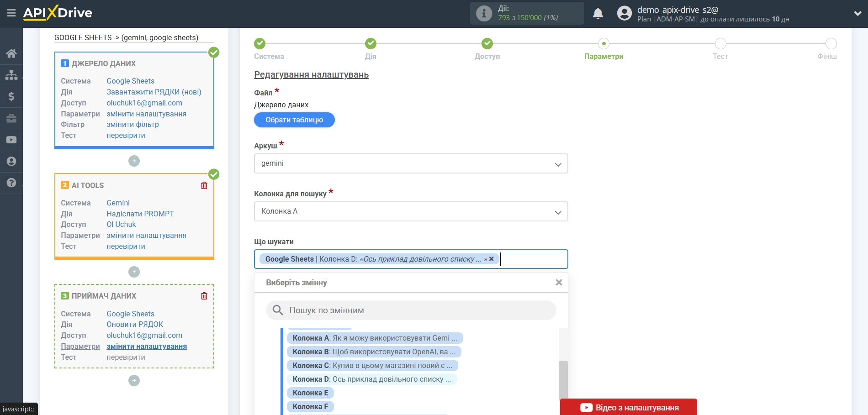Open the help question mark sidebar icon
Screen dimensions: 868x415
click(11, 183)
